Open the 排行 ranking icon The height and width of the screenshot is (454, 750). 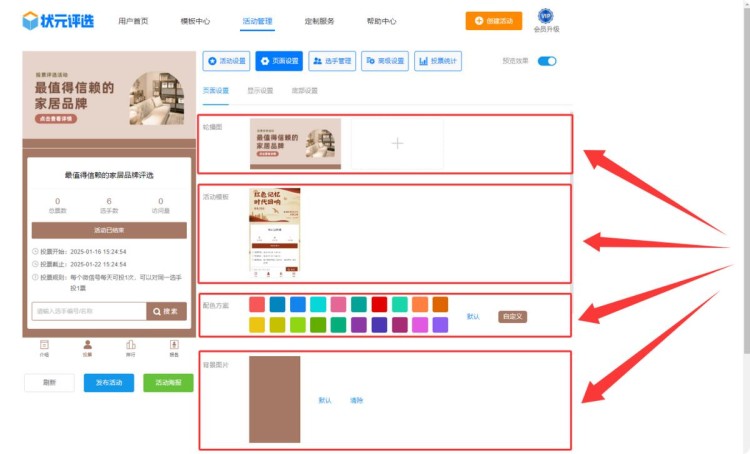[x=131, y=347]
